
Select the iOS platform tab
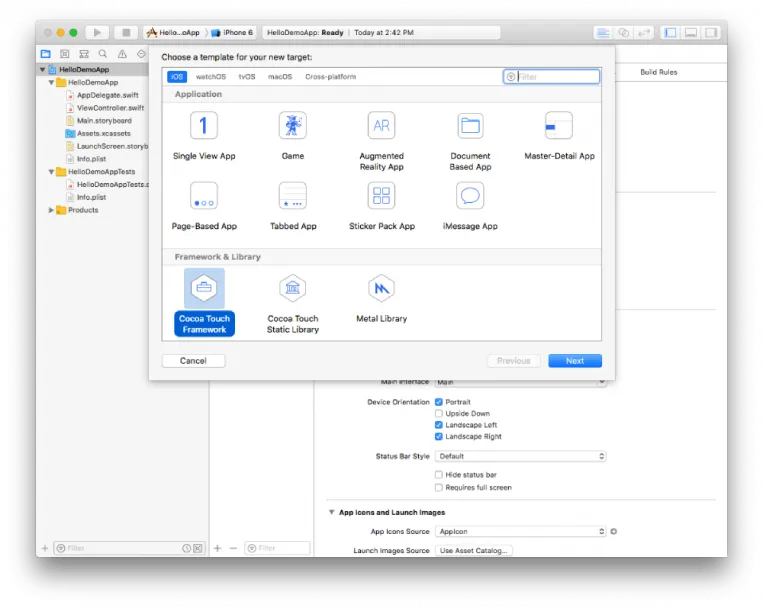pyautogui.click(x=177, y=77)
